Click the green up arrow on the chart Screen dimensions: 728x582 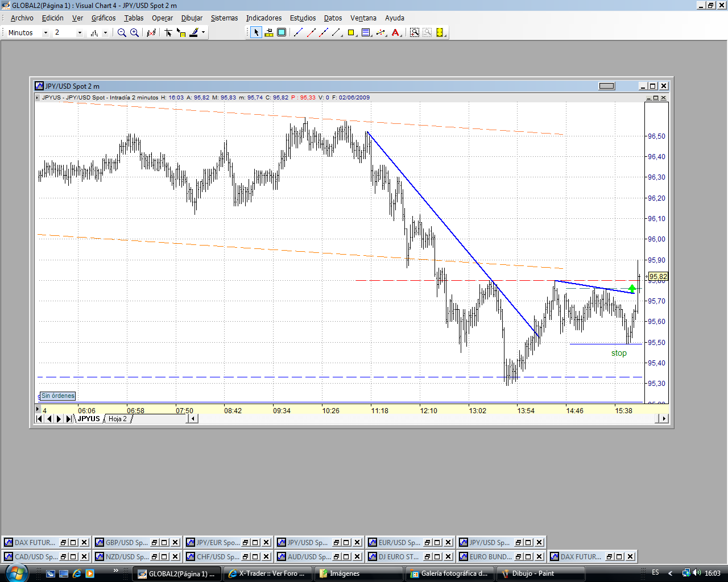tap(632, 289)
